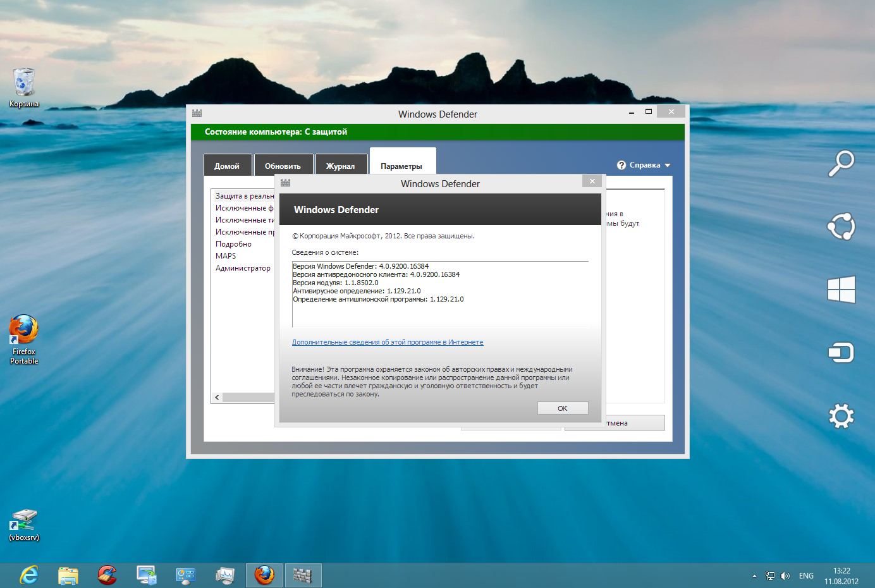Image resolution: width=875 pixels, height=588 pixels.
Task: Open Firefox Portable desktop shortcut
Action: click(24, 340)
